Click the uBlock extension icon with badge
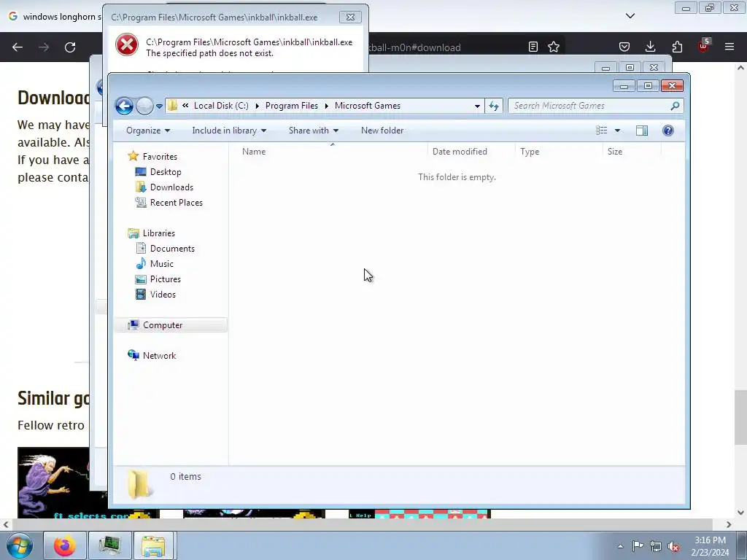 704,46
